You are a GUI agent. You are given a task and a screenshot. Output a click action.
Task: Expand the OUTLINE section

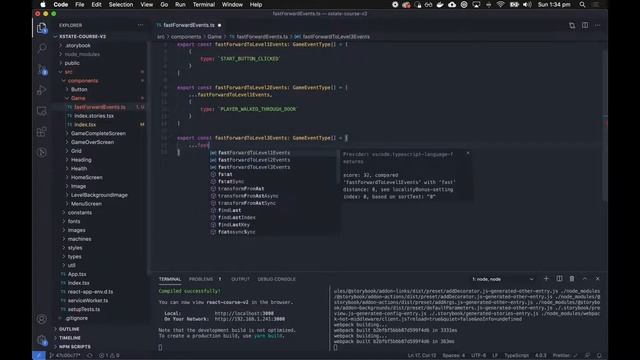pyautogui.click(x=69, y=329)
